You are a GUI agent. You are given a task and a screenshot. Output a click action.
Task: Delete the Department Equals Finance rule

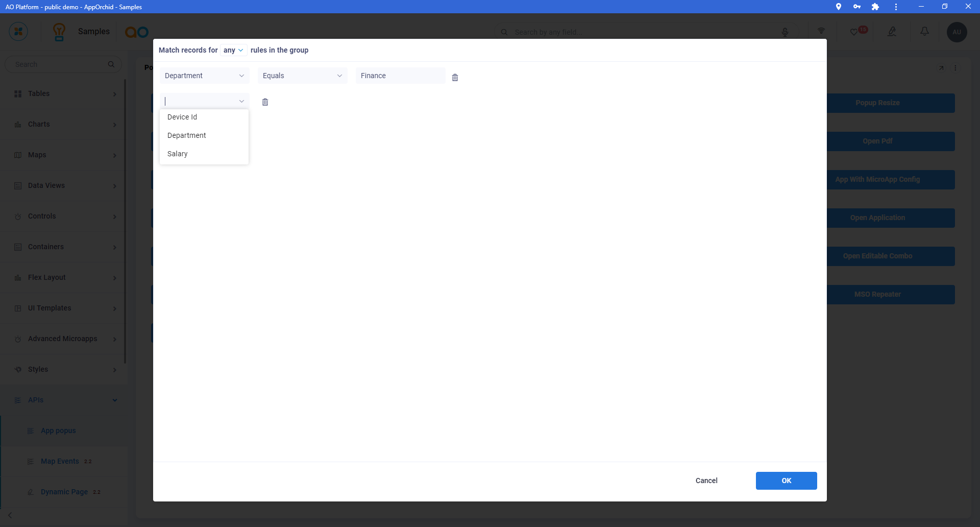pos(455,78)
